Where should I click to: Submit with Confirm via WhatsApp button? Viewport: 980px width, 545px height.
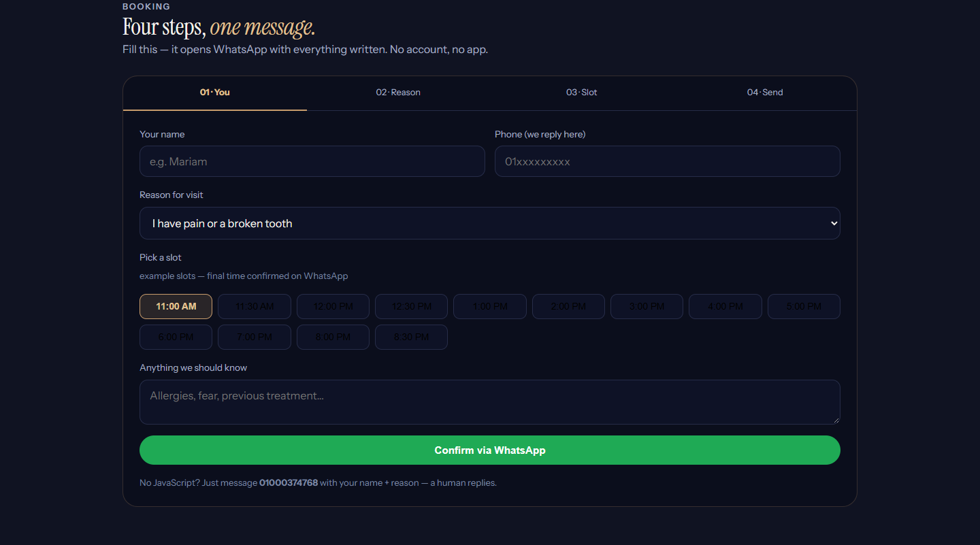[490, 450]
